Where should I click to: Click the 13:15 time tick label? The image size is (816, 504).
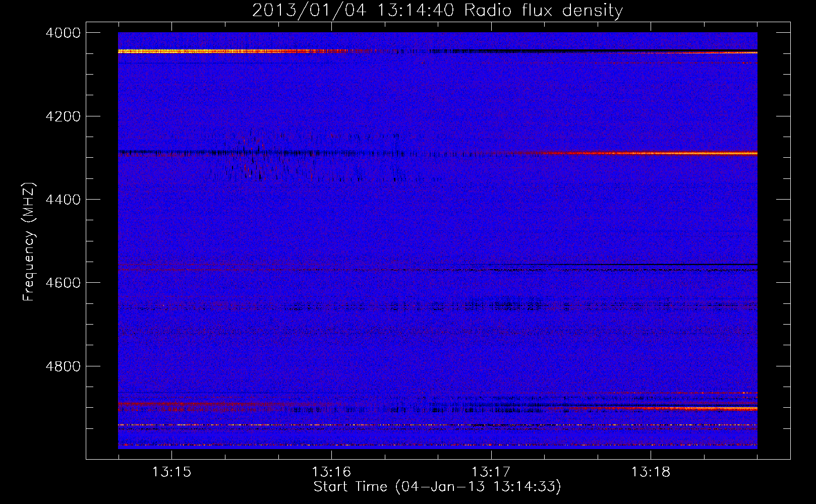(x=172, y=472)
